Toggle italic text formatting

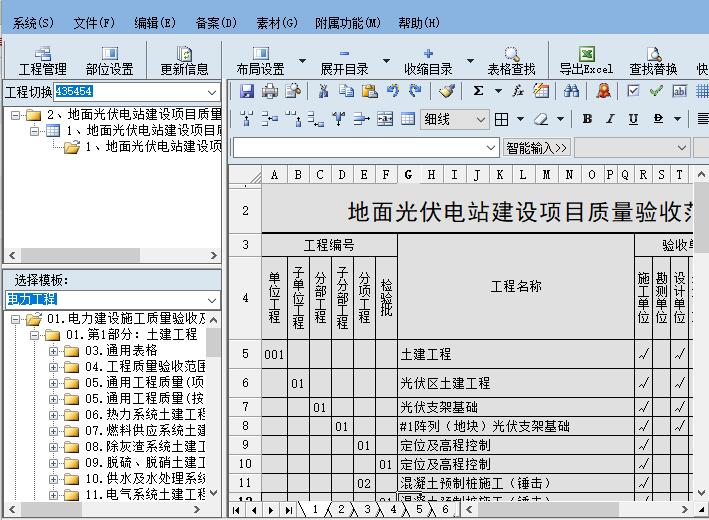click(x=611, y=119)
